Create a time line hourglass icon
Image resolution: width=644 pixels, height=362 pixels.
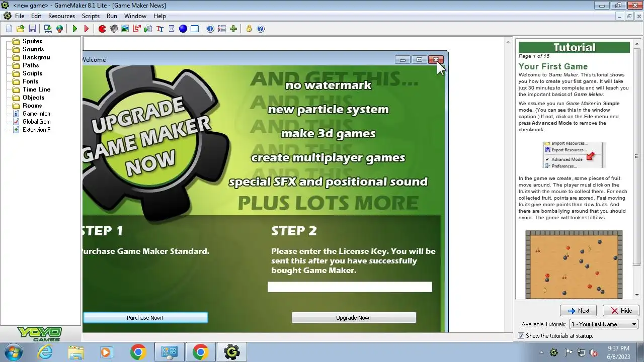pyautogui.click(x=172, y=29)
